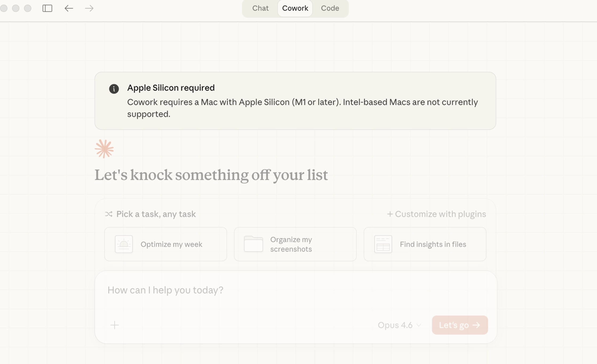Click the Claude starburst logo

pos(104,149)
